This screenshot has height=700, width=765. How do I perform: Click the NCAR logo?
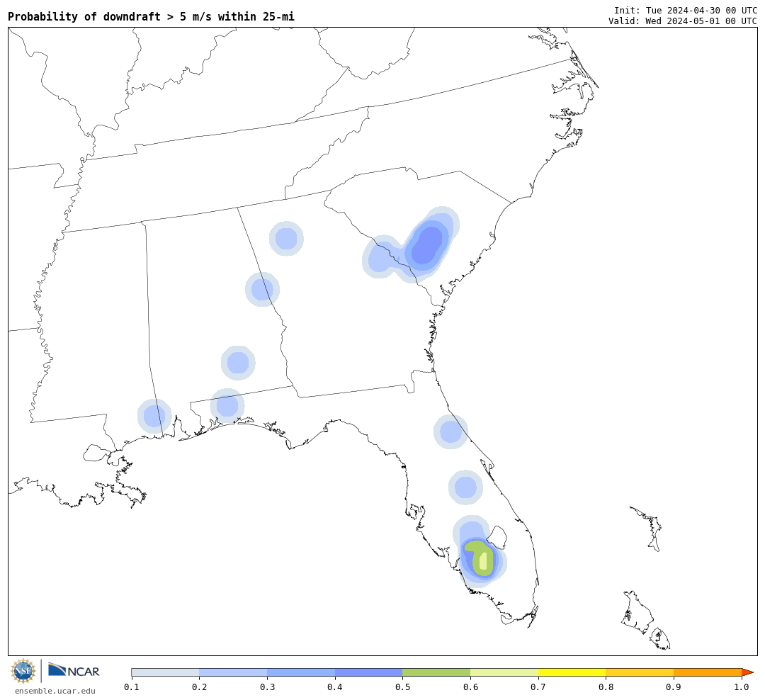point(74,670)
